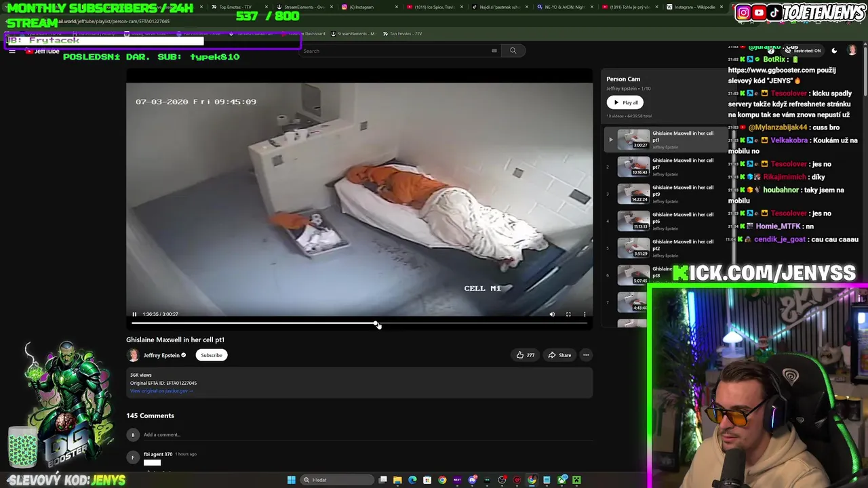Open the NEXT app icon in taskbar

pyautogui.click(x=457, y=480)
